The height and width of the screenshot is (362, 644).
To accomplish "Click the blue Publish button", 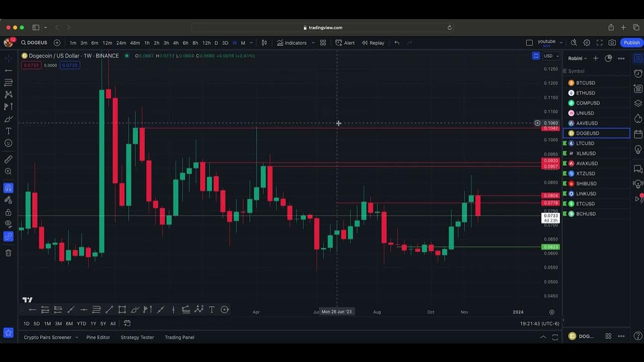I will tap(631, 43).
